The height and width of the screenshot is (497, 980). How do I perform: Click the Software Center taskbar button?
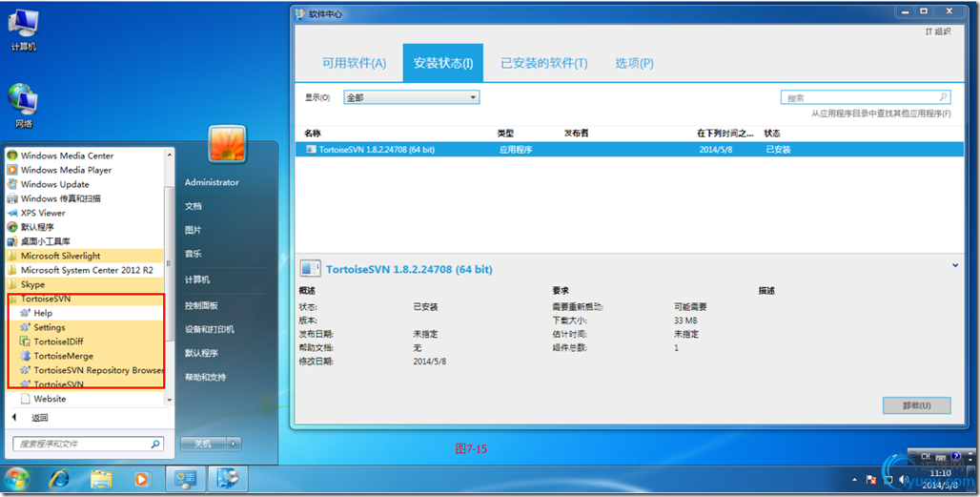pos(228,480)
